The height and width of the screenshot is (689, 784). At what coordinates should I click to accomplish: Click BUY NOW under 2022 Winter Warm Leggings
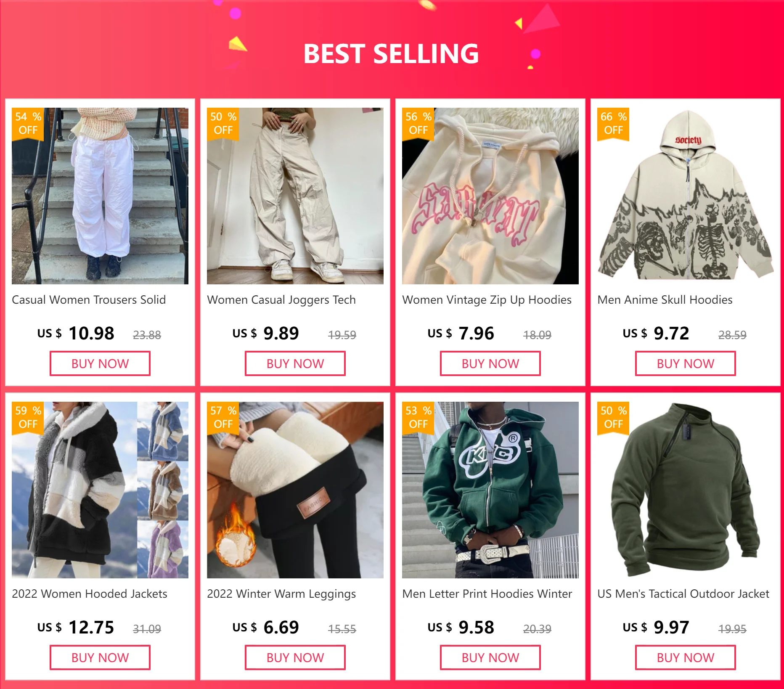(x=295, y=657)
